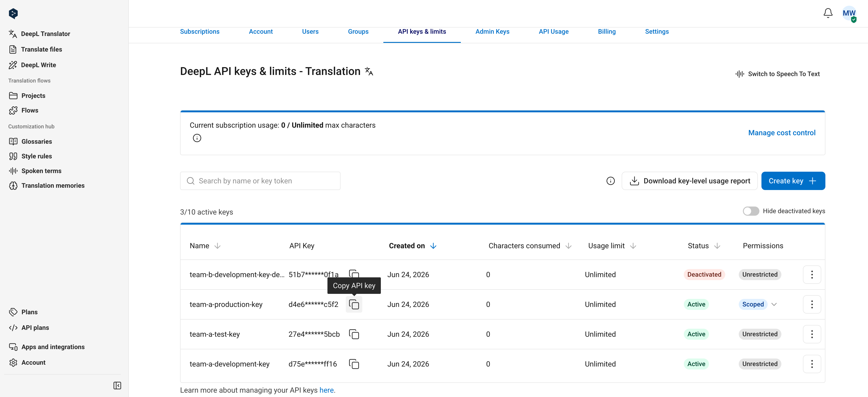
Task: Click the translation icon beside page title
Action: coord(369,72)
